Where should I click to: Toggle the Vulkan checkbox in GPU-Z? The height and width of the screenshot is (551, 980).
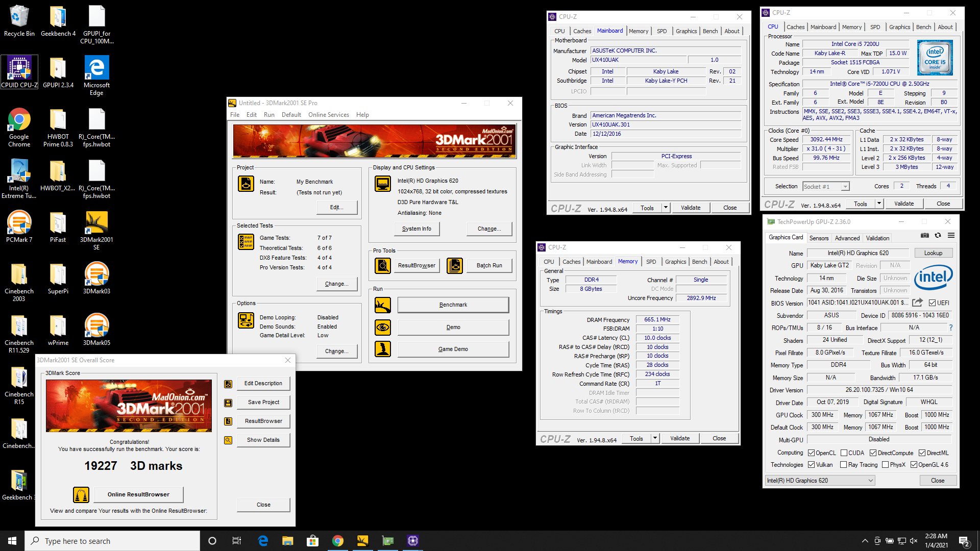811,465
